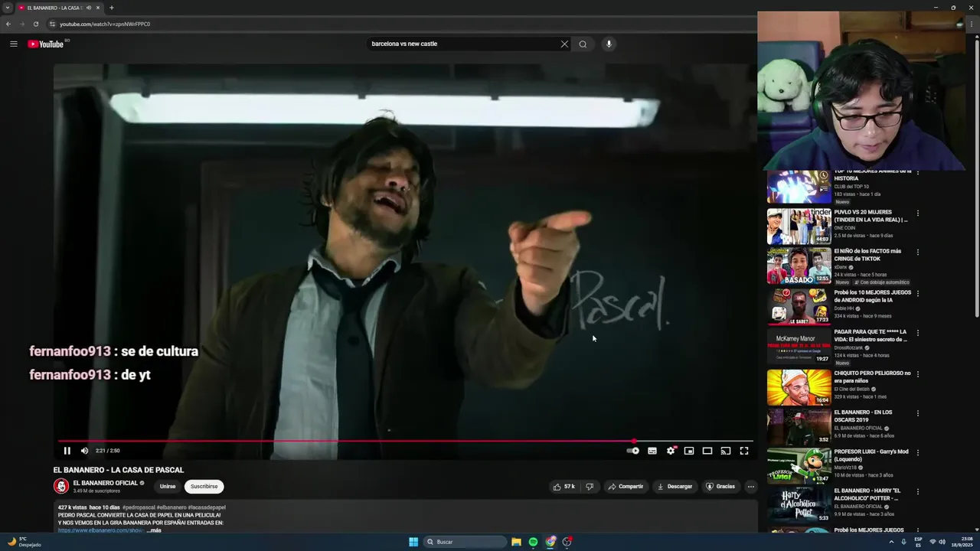Viewport: 980px width, 551px height.
Task: Open the Windows Start menu
Action: pyautogui.click(x=413, y=542)
